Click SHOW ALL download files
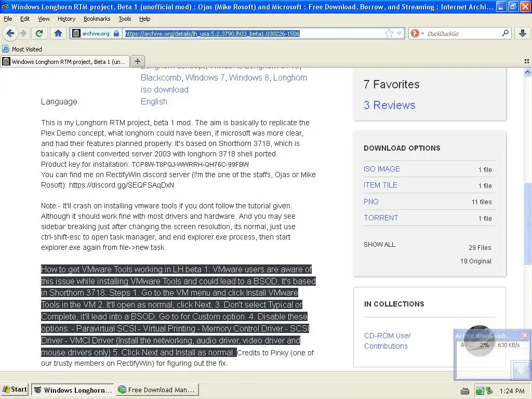Image resolution: width=532 pixels, height=399 pixels. coord(379,245)
